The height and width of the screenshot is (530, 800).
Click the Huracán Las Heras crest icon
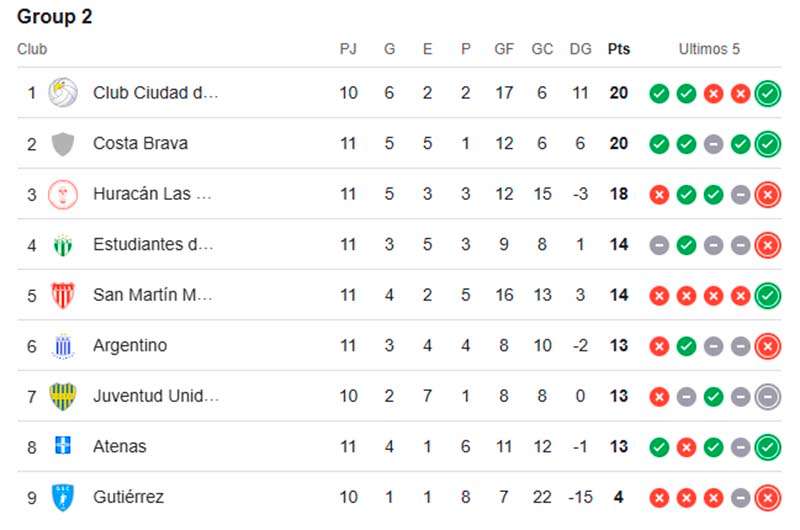63,194
